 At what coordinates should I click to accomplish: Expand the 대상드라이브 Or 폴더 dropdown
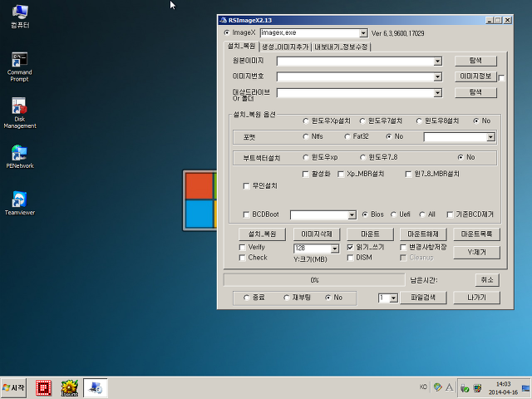pyautogui.click(x=438, y=93)
